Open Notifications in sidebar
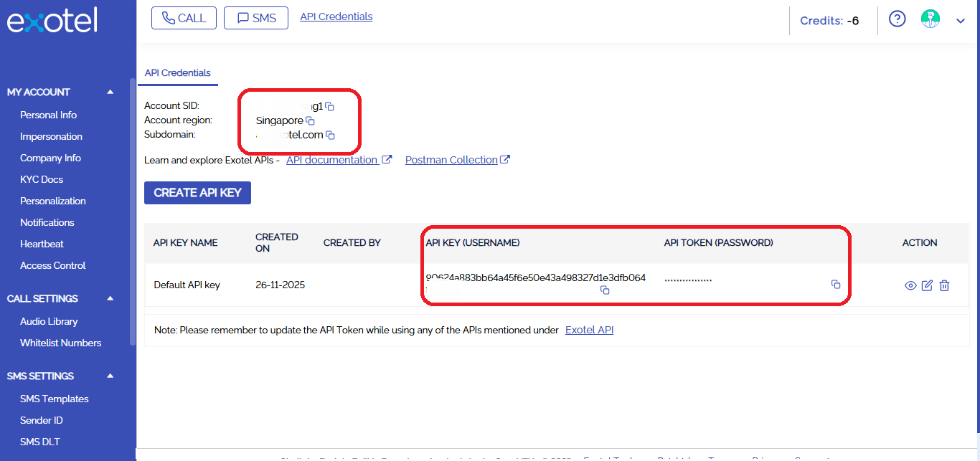This screenshot has width=980, height=461. click(47, 222)
